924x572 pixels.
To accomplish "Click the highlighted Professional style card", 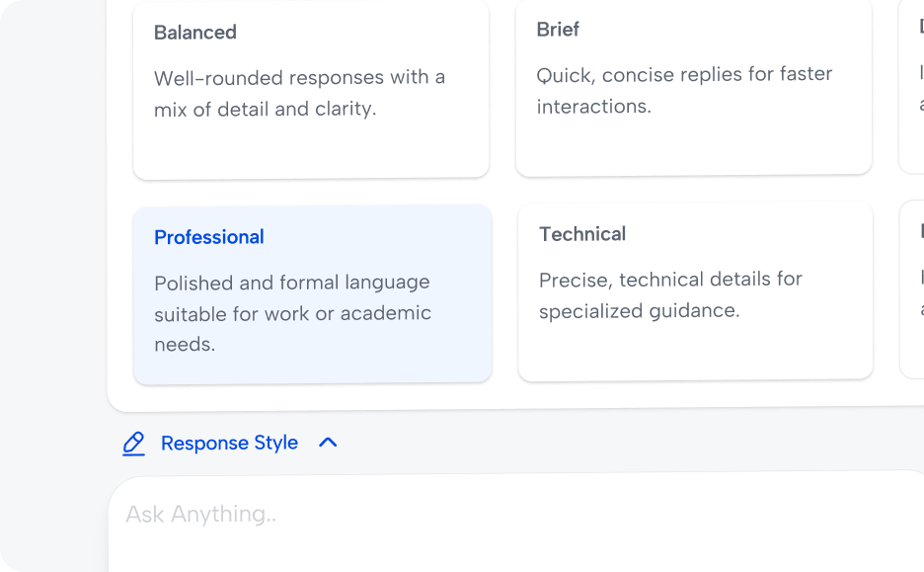I will pos(312,292).
